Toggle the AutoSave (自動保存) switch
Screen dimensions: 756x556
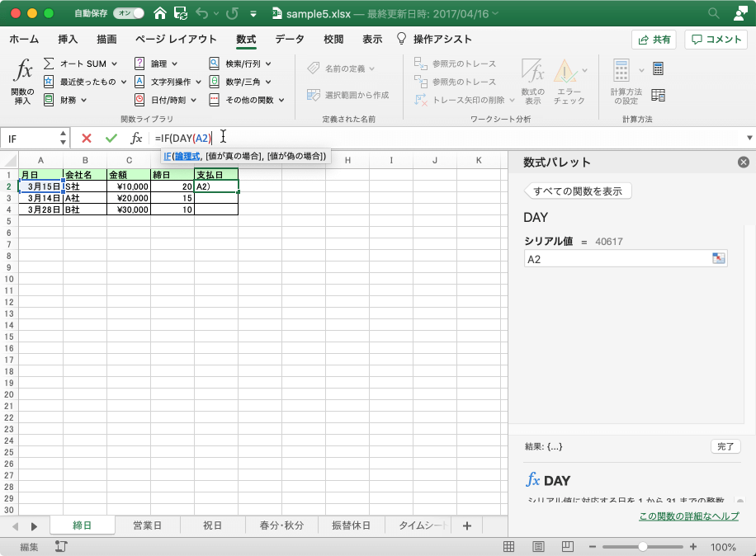click(x=129, y=13)
